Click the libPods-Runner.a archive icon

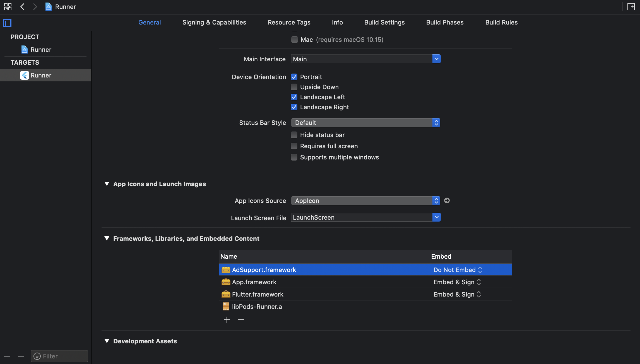tap(226, 307)
